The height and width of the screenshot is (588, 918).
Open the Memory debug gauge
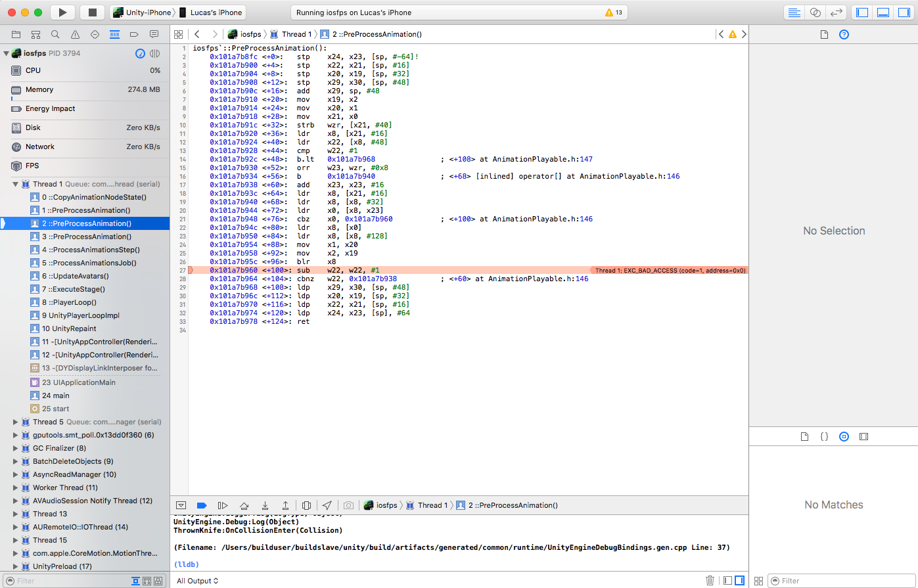pos(85,89)
